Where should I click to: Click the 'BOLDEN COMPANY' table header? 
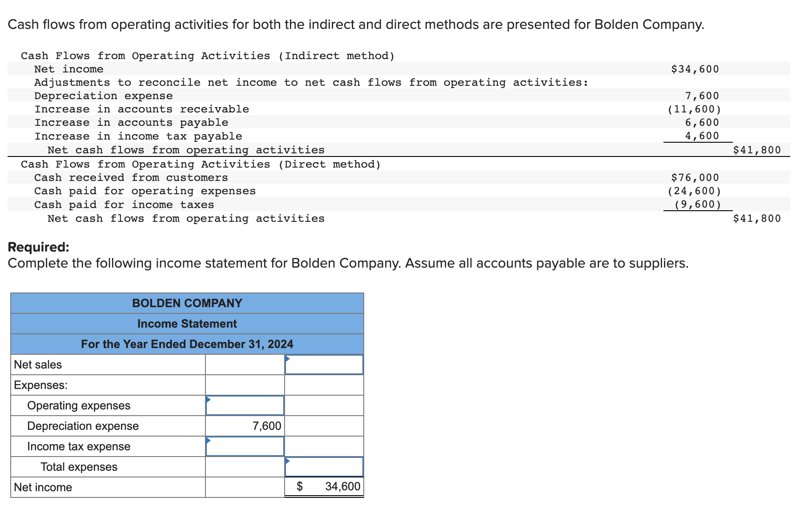tap(187, 303)
